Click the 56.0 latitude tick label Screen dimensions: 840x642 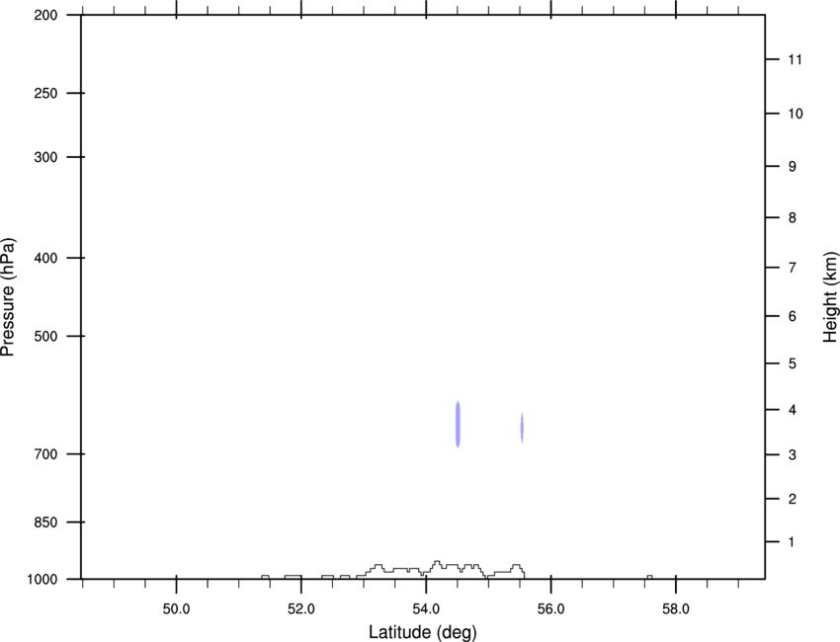550,609
